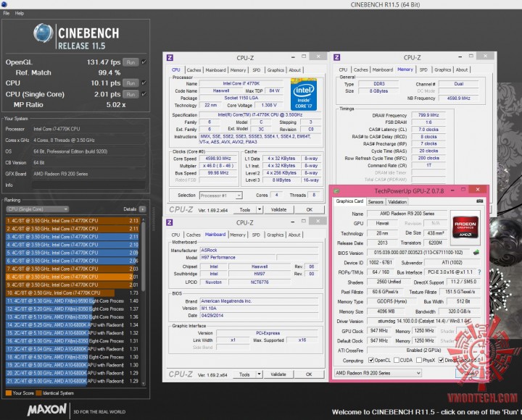Click OK in CPU-Z CPU window

pos(310,209)
